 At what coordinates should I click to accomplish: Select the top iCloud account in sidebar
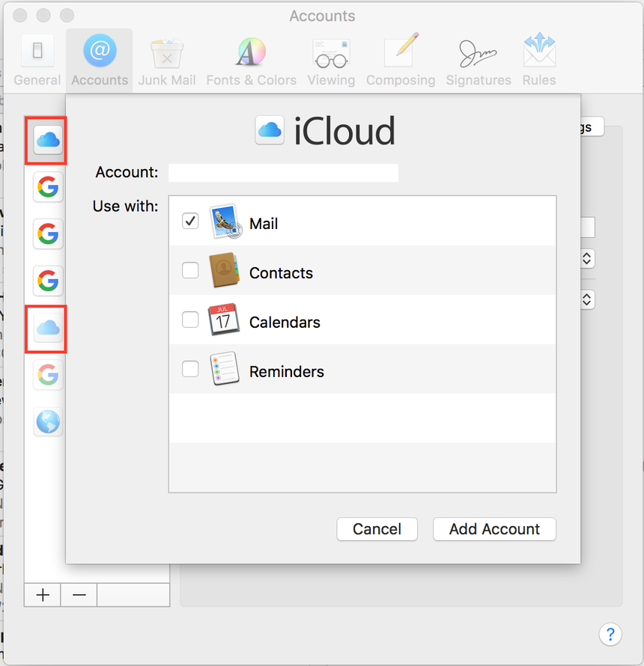[48, 140]
